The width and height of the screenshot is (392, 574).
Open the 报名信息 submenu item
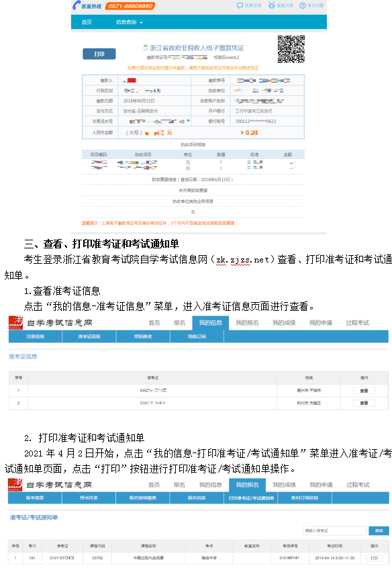197,498
